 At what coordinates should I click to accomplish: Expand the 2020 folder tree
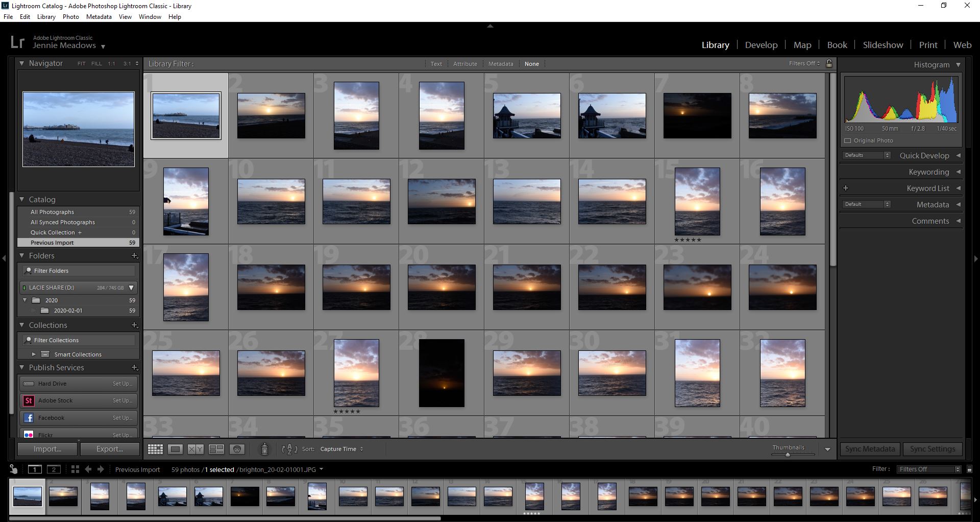24,300
